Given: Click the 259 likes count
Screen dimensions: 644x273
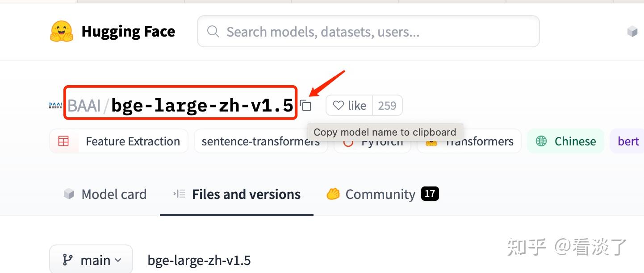Looking at the screenshot, I should pyautogui.click(x=387, y=106).
